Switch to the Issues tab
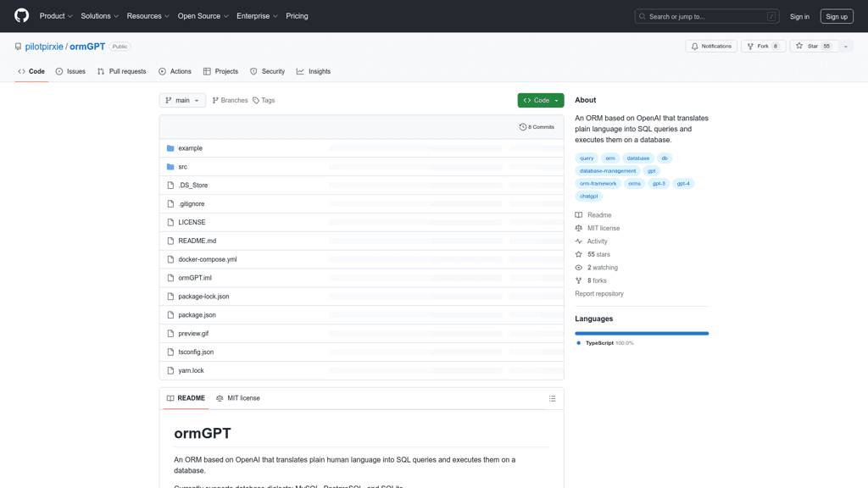The height and width of the screenshot is (488, 868). (x=70, y=71)
